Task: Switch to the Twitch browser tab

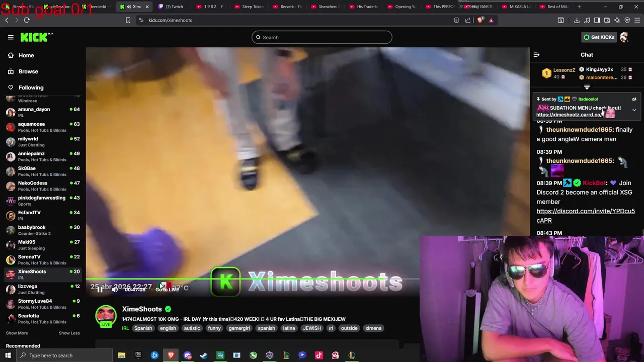Action: click(x=174, y=7)
